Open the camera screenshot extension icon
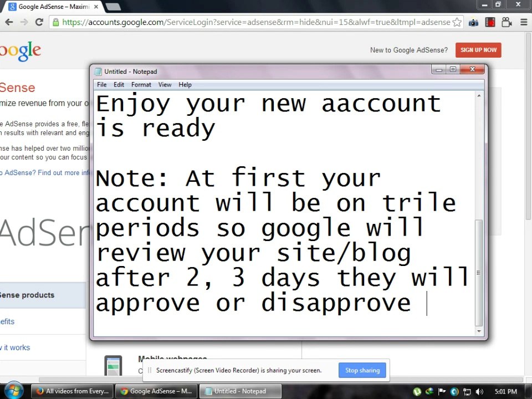 [473, 23]
